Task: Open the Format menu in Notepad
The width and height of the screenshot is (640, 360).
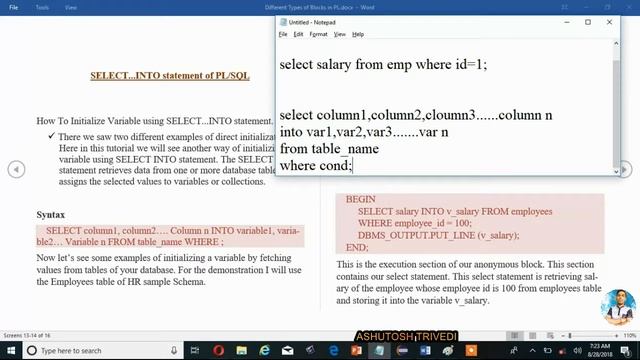Action: 318,34
